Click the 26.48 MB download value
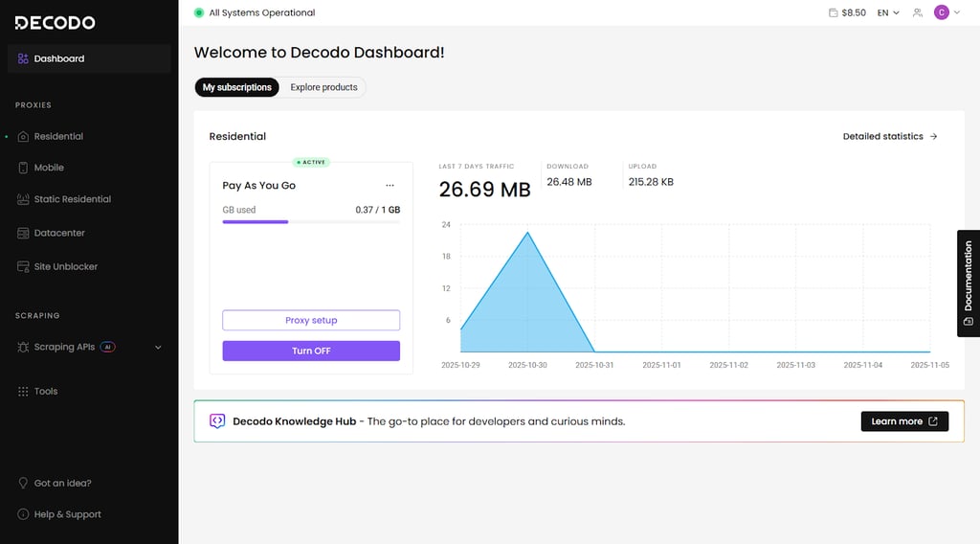 pyautogui.click(x=568, y=182)
